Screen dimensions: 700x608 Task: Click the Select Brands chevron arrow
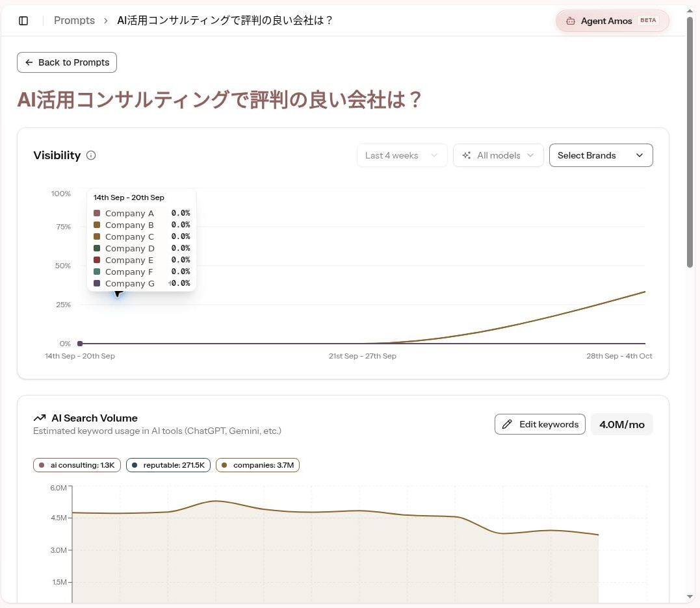coord(640,155)
